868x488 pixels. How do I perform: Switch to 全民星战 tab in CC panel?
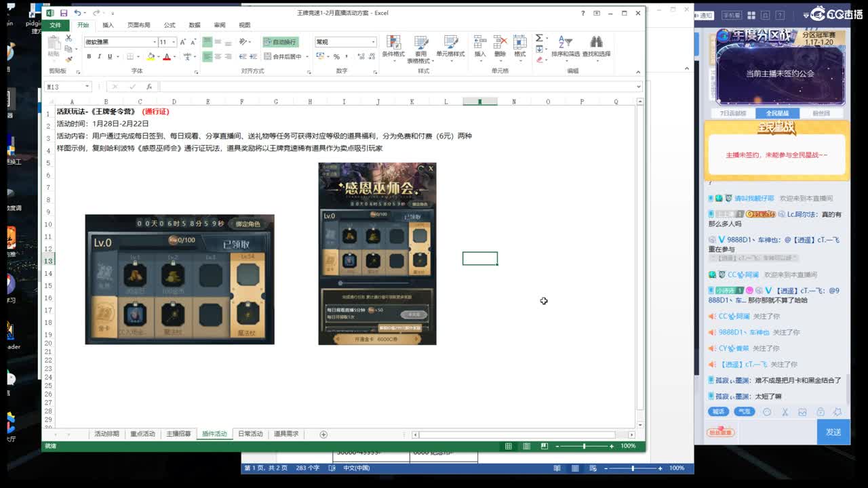[x=777, y=113]
